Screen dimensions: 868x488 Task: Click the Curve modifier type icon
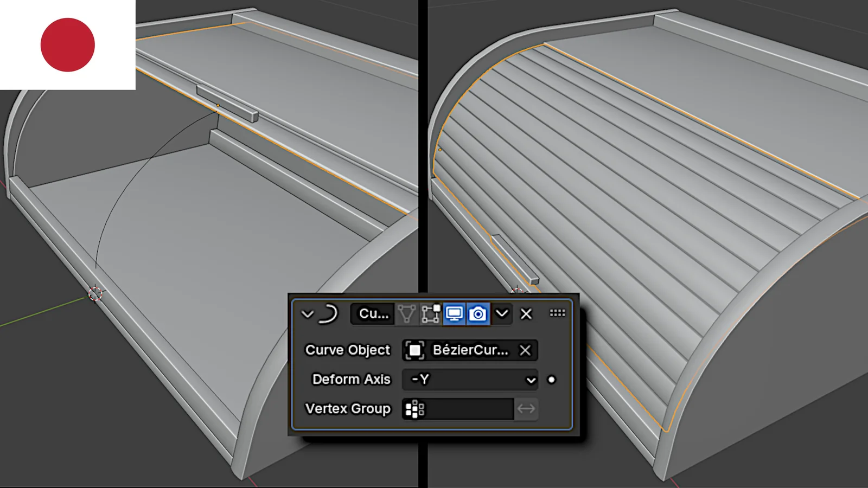click(329, 314)
